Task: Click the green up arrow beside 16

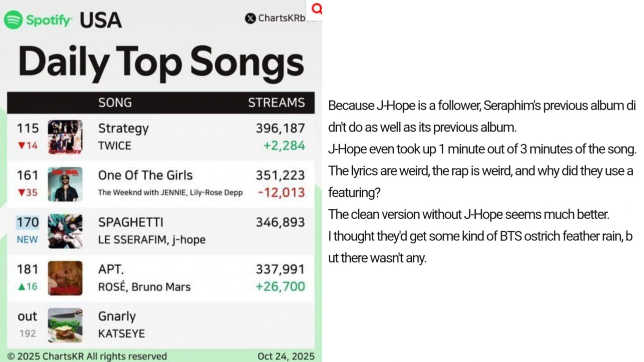Action: [21, 287]
